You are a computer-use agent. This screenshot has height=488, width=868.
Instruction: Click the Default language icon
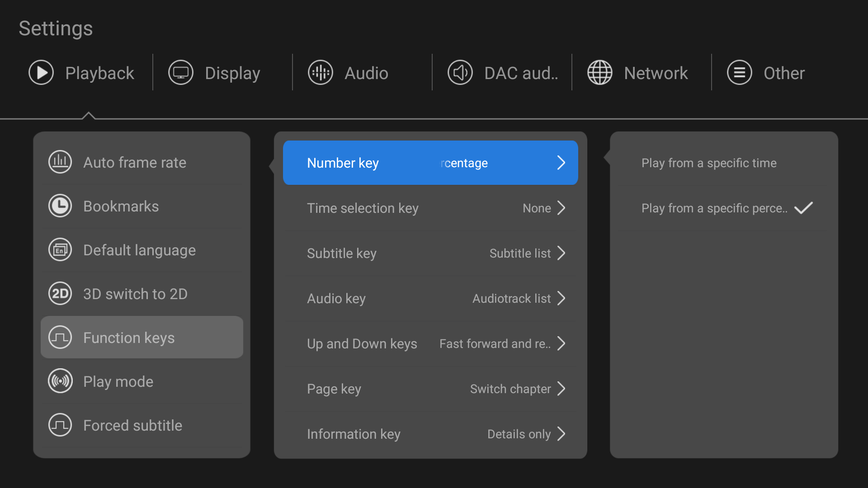tap(60, 249)
